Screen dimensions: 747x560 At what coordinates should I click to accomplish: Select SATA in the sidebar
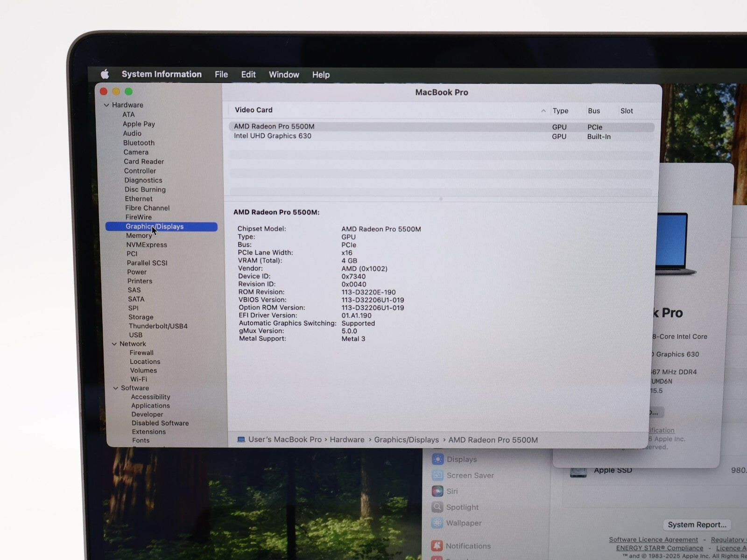[x=136, y=299]
